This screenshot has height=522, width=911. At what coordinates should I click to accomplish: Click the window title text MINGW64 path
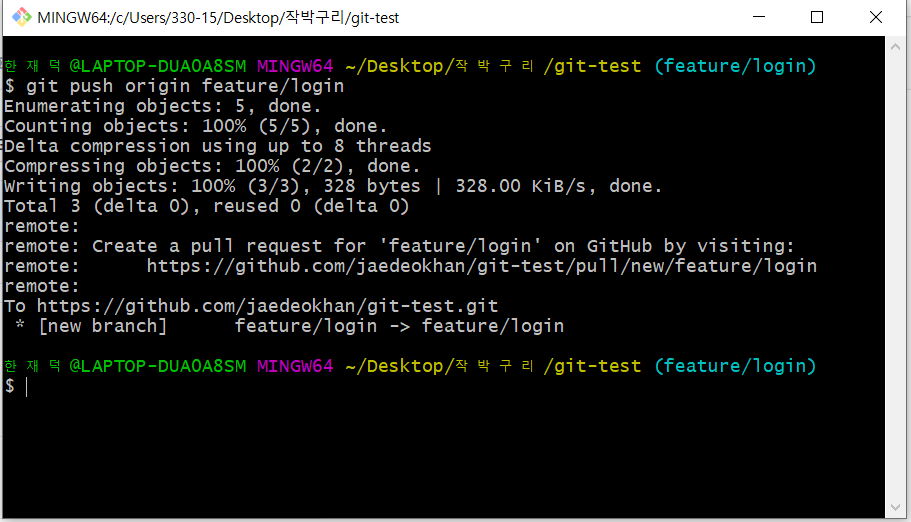(218, 17)
